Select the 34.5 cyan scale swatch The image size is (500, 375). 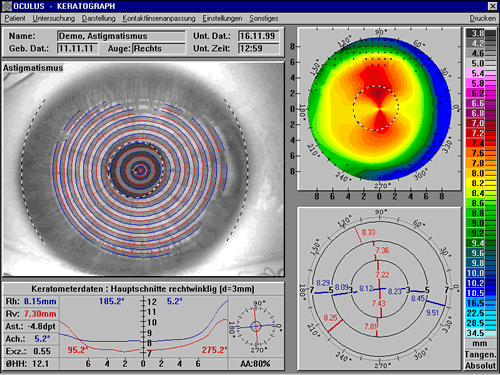(481, 333)
